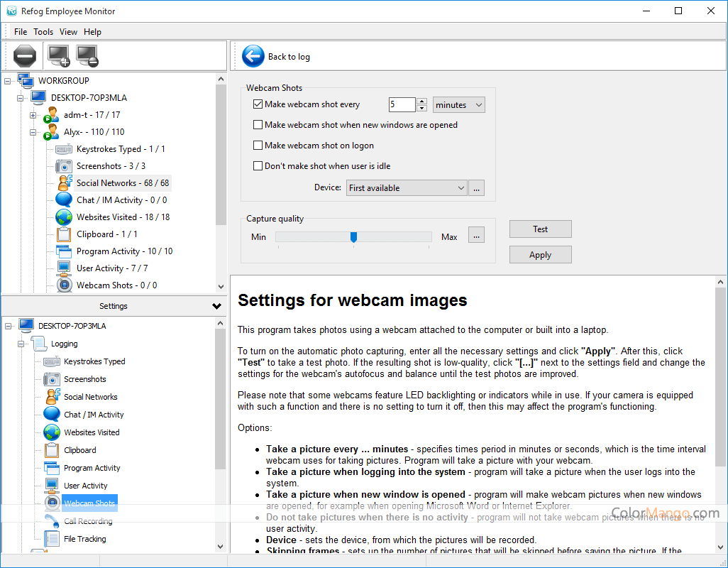Open the minutes time unit dropdown

(458, 105)
